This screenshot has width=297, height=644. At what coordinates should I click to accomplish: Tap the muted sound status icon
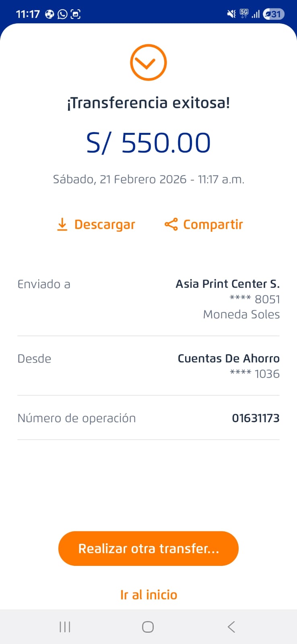pos(231,14)
